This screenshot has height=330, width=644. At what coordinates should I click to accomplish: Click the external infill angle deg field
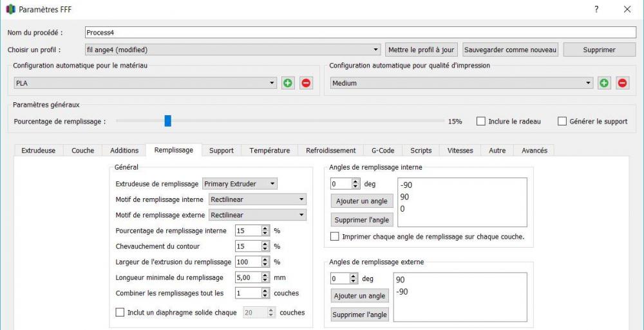(x=344, y=279)
